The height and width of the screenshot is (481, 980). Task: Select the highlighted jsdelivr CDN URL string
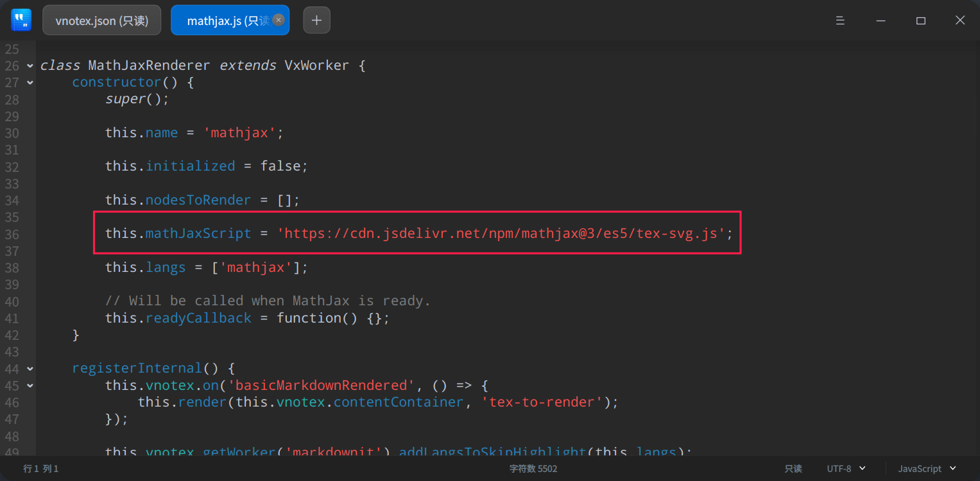(504, 233)
